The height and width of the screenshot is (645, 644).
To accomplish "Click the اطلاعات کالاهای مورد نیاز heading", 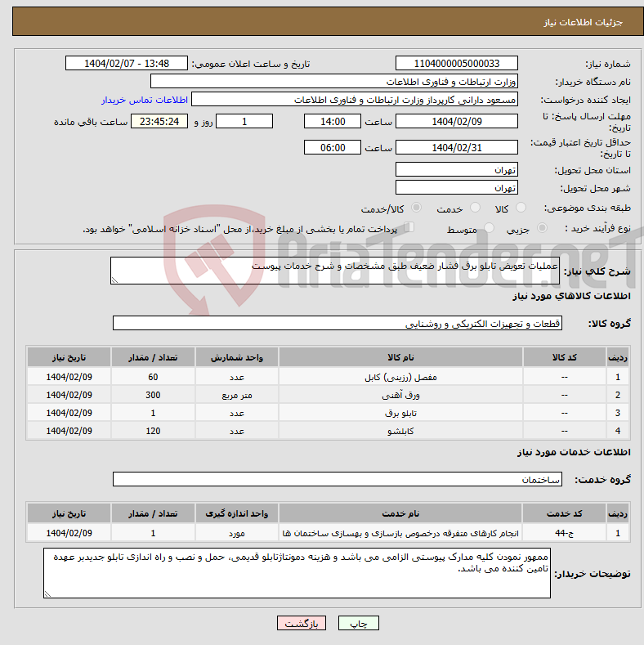I will 571,296.
